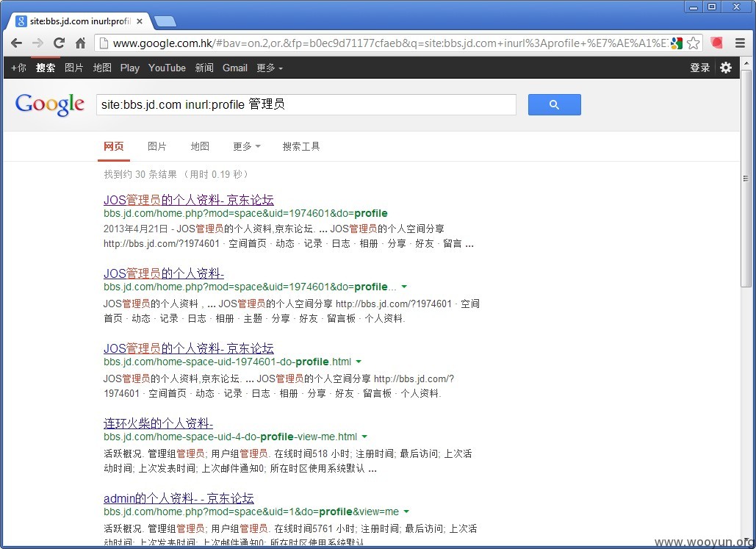The image size is (756, 549).
Task: Click the translate icon in the address bar
Action: 677,43
